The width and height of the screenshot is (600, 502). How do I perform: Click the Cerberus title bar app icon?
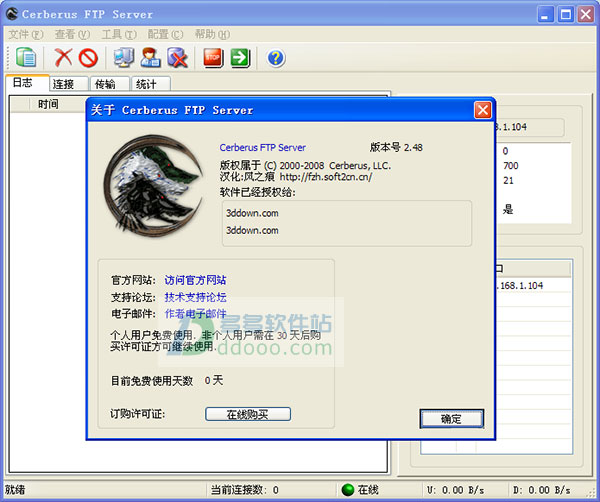12,14
